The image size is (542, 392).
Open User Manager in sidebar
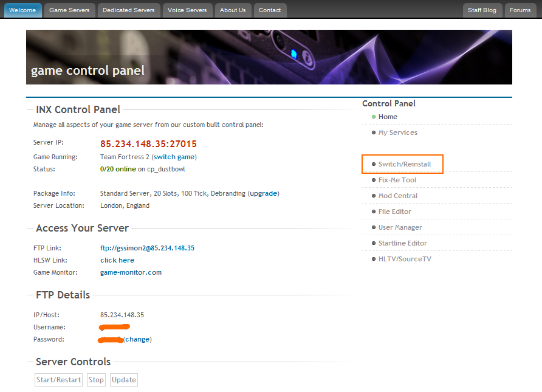pyautogui.click(x=400, y=227)
